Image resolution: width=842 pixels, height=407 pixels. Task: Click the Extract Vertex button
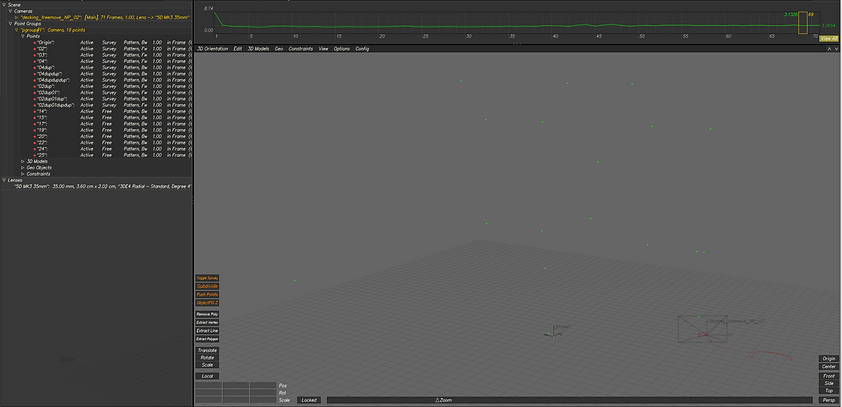[207, 322]
